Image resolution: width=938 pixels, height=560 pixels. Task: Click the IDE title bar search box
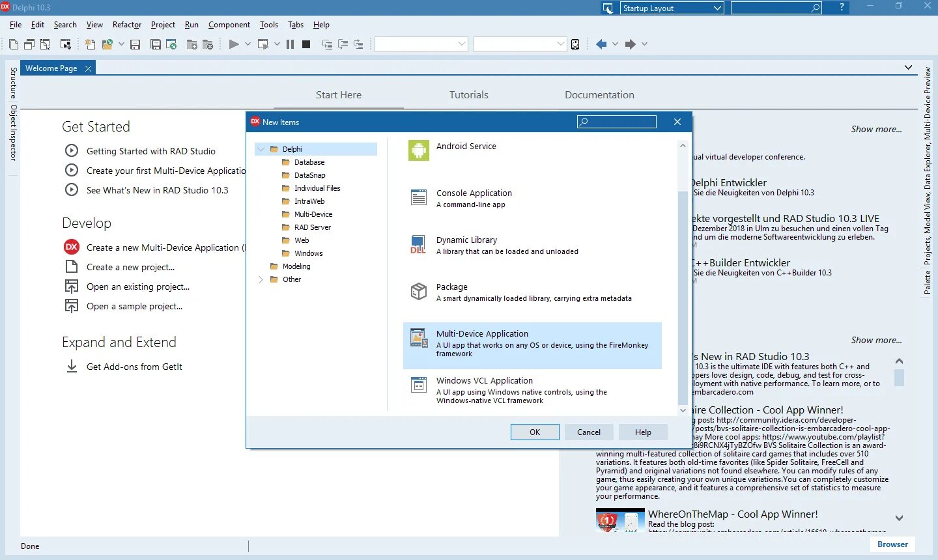pos(776,8)
